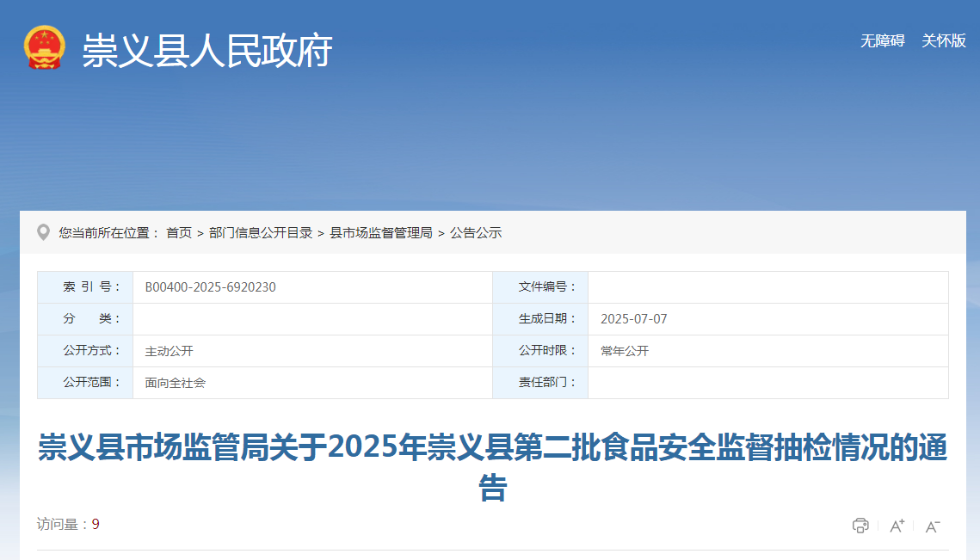Click the 责任部门 label cell

[x=540, y=383]
